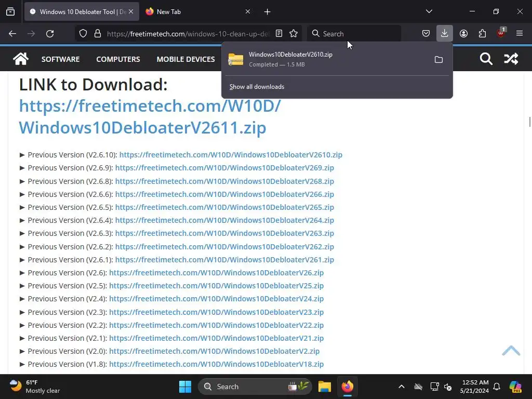Open the weather widget on taskbar
The width and height of the screenshot is (532, 399).
click(34, 387)
